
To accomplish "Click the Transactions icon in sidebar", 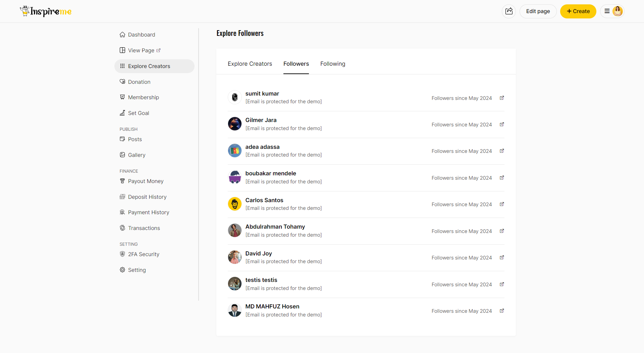I will point(122,228).
